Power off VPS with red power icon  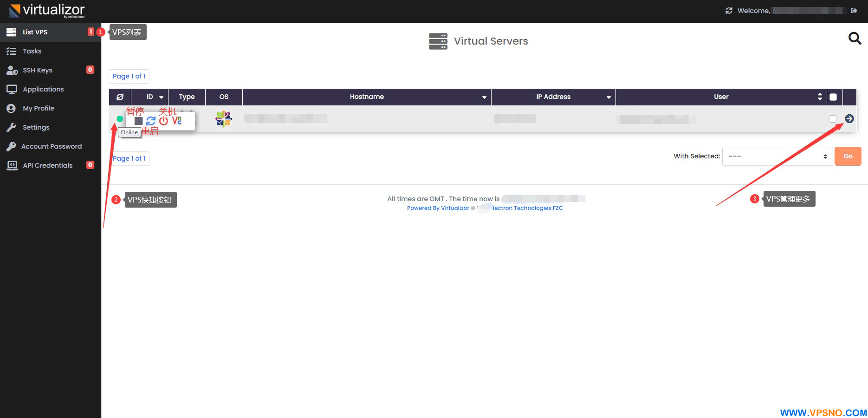(x=163, y=121)
